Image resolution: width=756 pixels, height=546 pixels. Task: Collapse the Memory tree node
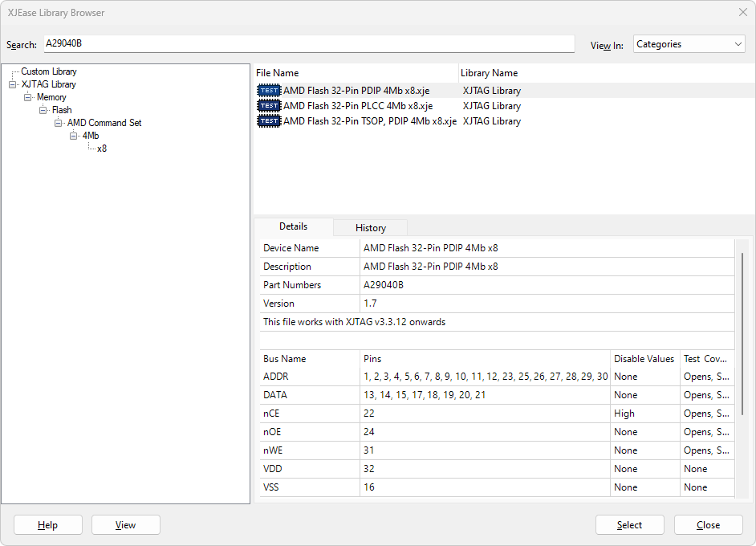tap(28, 97)
